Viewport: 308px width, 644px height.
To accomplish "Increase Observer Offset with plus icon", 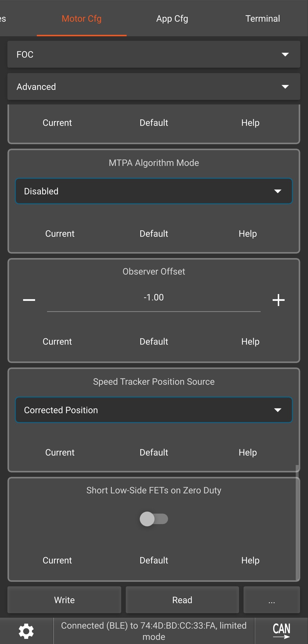I will coord(278,300).
